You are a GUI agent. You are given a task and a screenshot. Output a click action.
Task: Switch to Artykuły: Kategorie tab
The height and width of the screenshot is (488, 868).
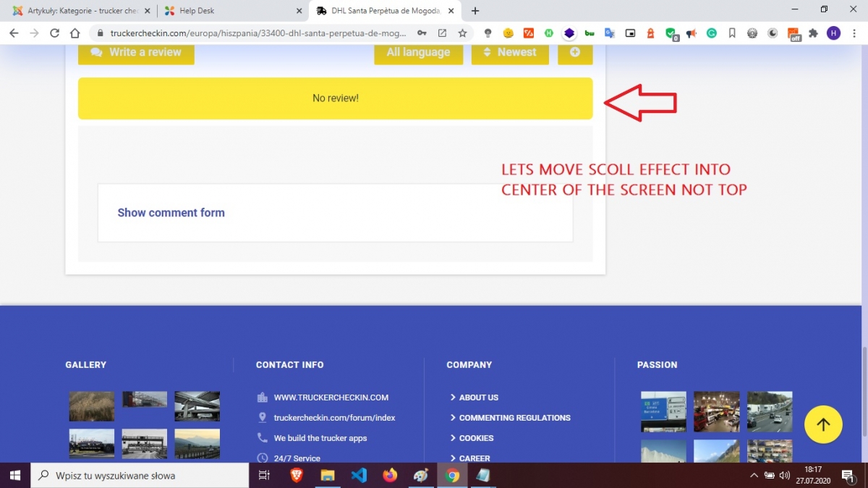point(80,11)
